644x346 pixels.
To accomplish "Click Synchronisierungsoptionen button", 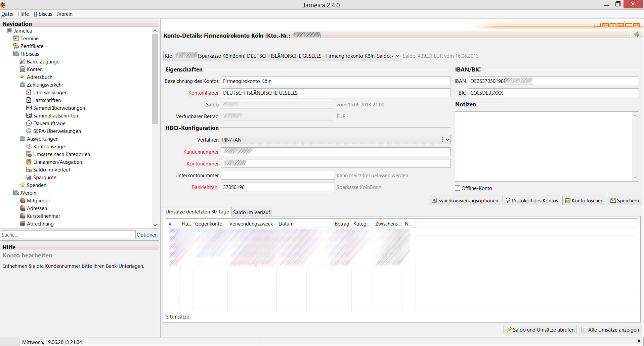I will [465, 200].
